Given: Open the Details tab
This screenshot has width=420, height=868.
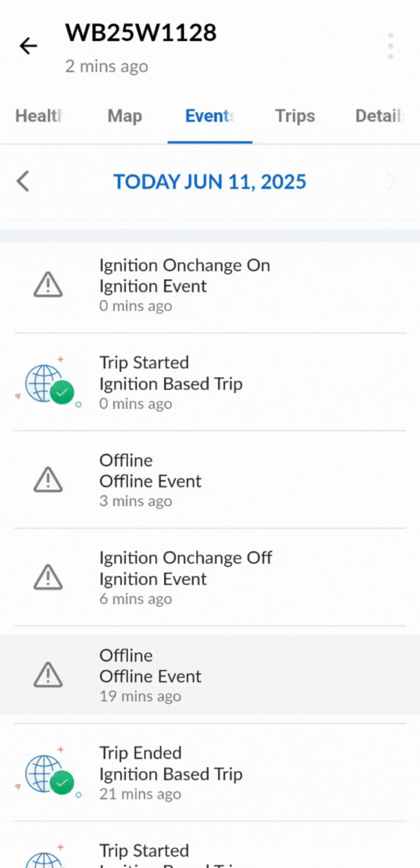Looking at the screenshot, I should pos(377,116).
